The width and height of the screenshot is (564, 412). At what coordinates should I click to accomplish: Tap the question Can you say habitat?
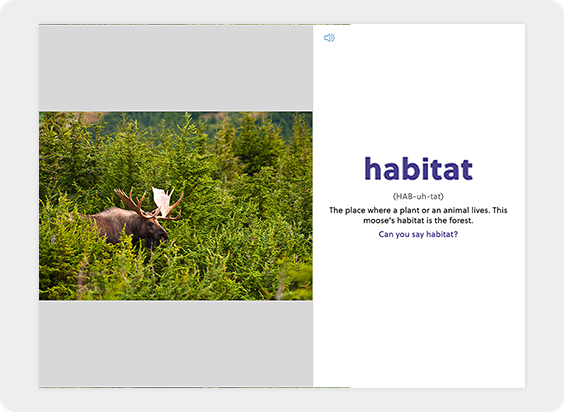pos(418,234)
